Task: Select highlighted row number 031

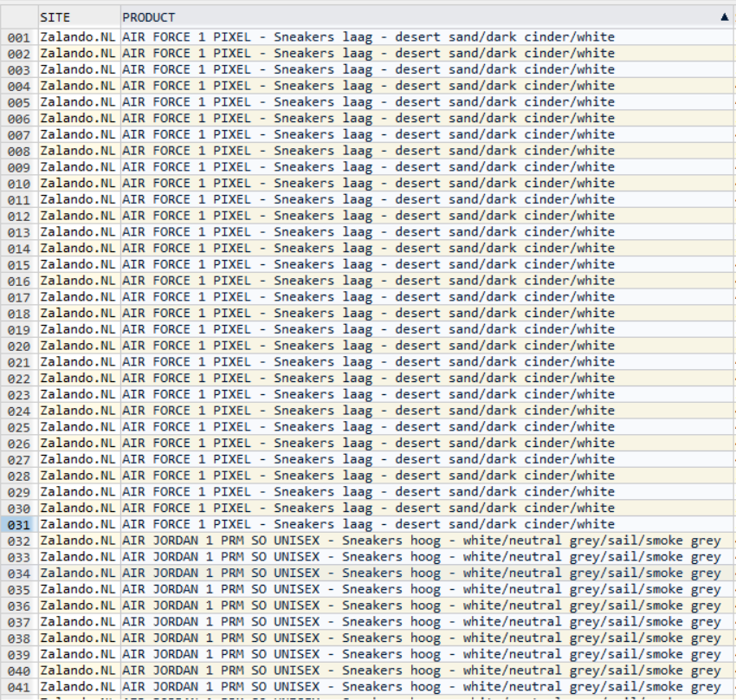Action: (19, 524)
